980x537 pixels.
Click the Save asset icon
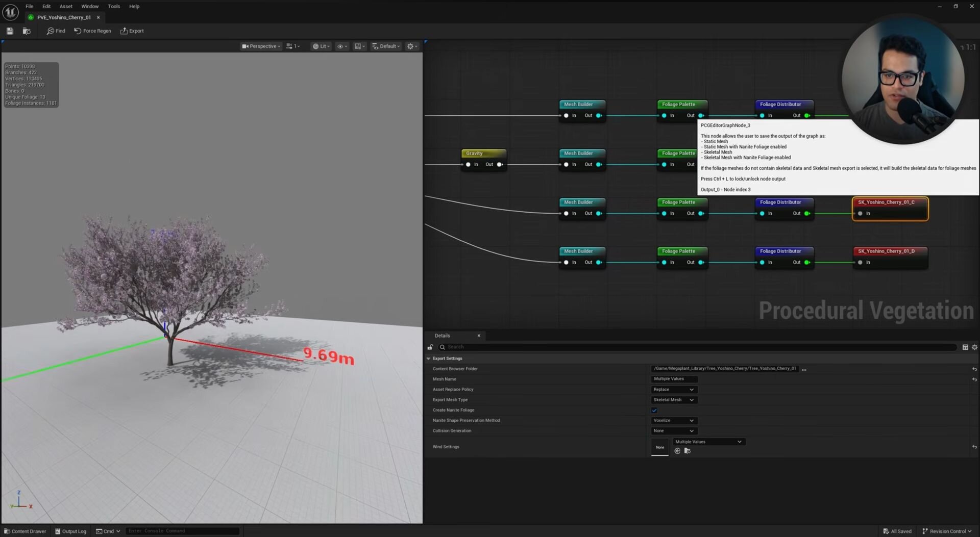pyautogui.click(x=10, y=31)
